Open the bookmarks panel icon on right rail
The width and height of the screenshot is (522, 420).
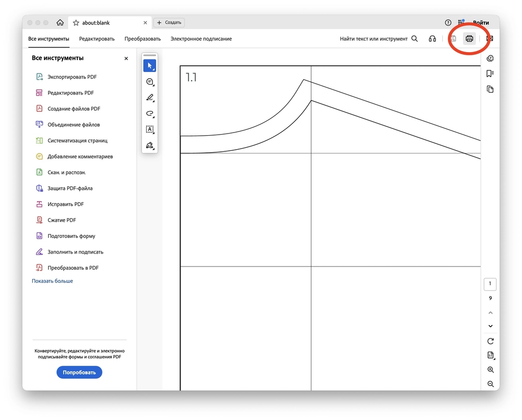[x=490, y=74]
